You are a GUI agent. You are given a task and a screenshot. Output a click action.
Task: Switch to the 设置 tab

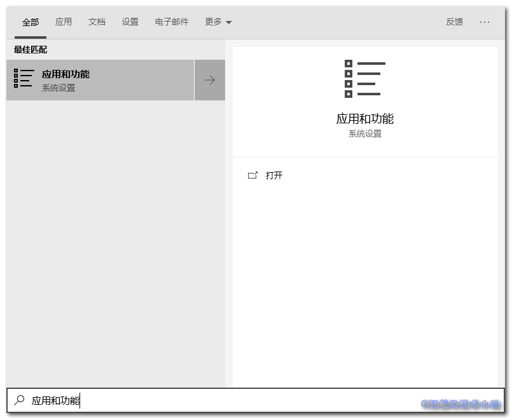(x=130, y=22)
